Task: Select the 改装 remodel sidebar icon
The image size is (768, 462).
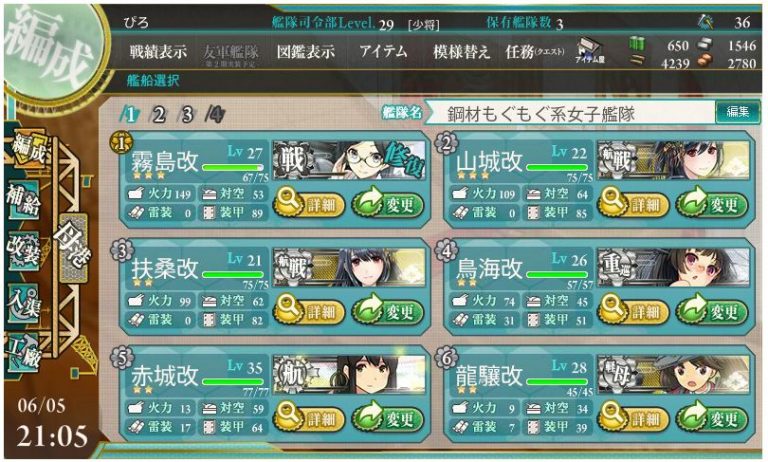Action: 23,250
